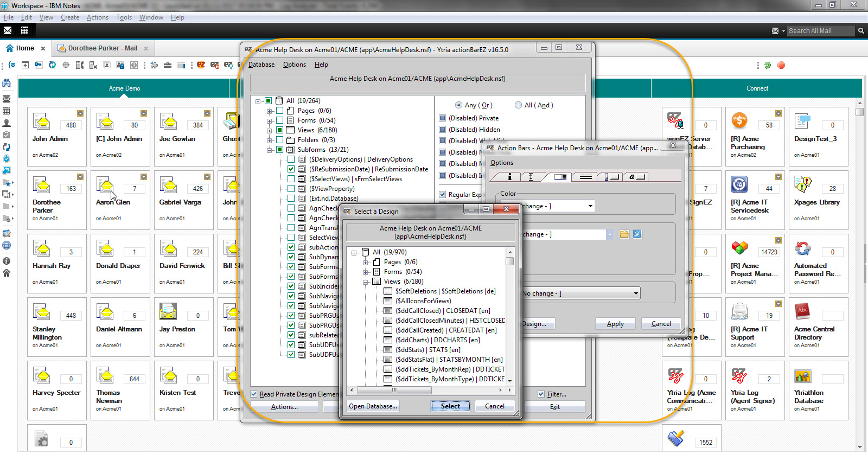The height and width of the screenshot is (454, 868).
Task: Select the Any (Or) radio button
Action: coord(458,105)
